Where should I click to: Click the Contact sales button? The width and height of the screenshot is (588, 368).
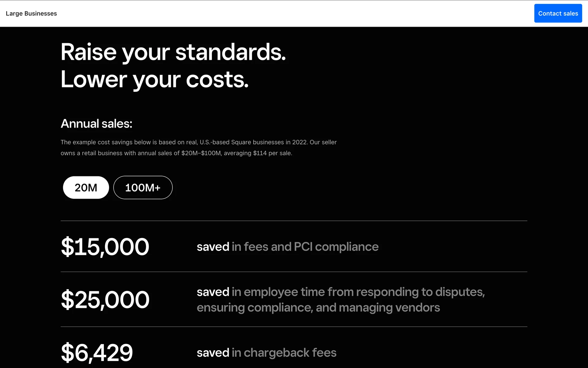click(x=558, y=13)
